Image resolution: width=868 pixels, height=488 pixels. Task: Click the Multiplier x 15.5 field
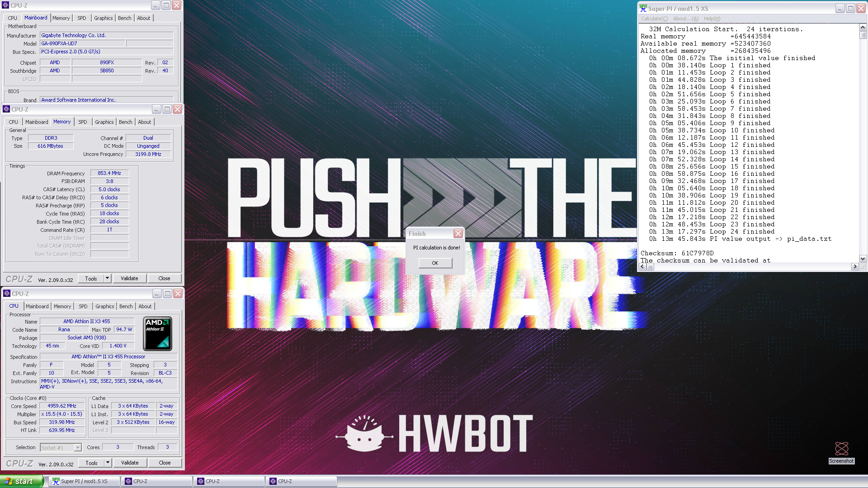[x=62, y=414]
